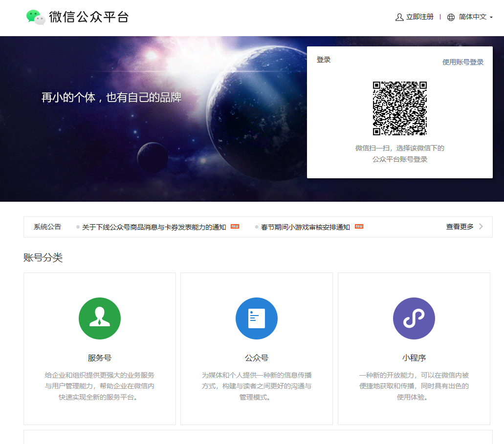Switch to 使用账号登录 login mode
Screen dimensions: 504x444
(462, 62)
